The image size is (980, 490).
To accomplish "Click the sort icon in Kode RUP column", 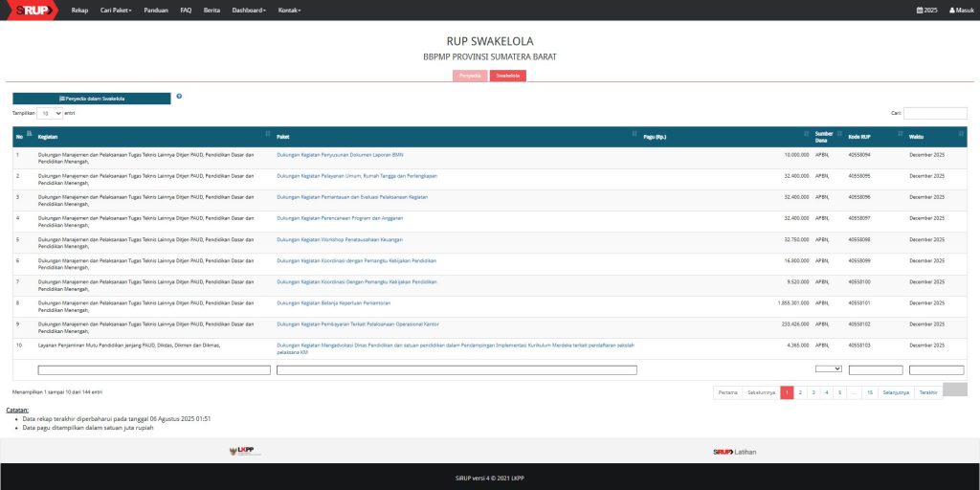I will pyautogui.click(x=900, y=134).
